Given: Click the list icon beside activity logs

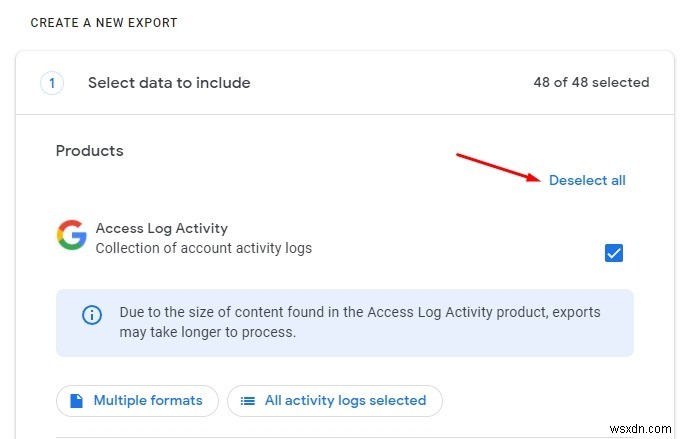Looking at the screenshot, I should pyautogui.click(x=247, y=401).
